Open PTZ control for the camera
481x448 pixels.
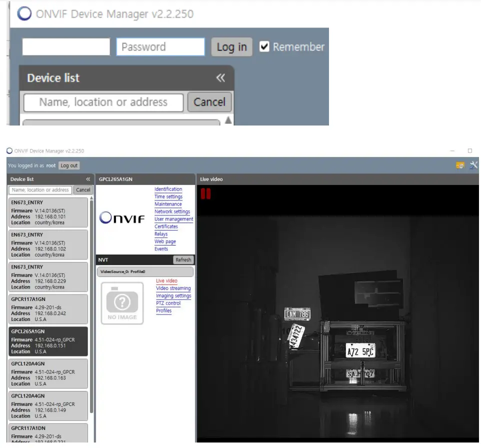pyautogui.click(x=168, y=303)
